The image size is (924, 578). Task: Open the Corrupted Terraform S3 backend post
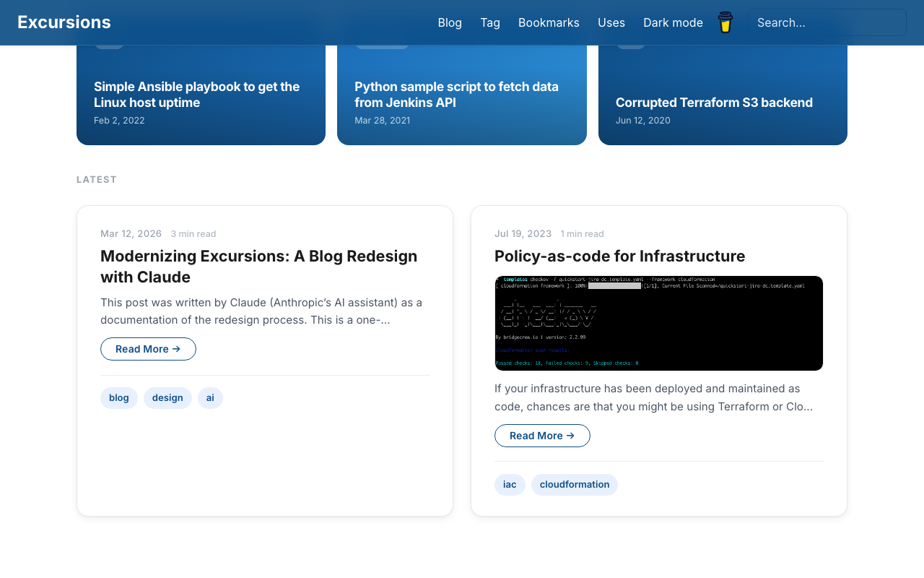(714, 102)
